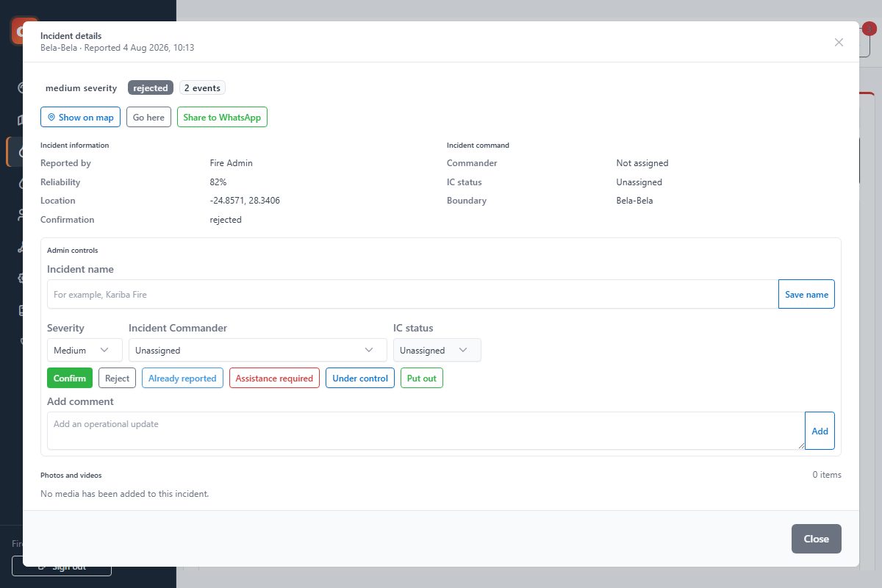This screenshot has width=882, height=588.
Task: Click the Fire Admin reporter value
Action: [x=231, y=163]
